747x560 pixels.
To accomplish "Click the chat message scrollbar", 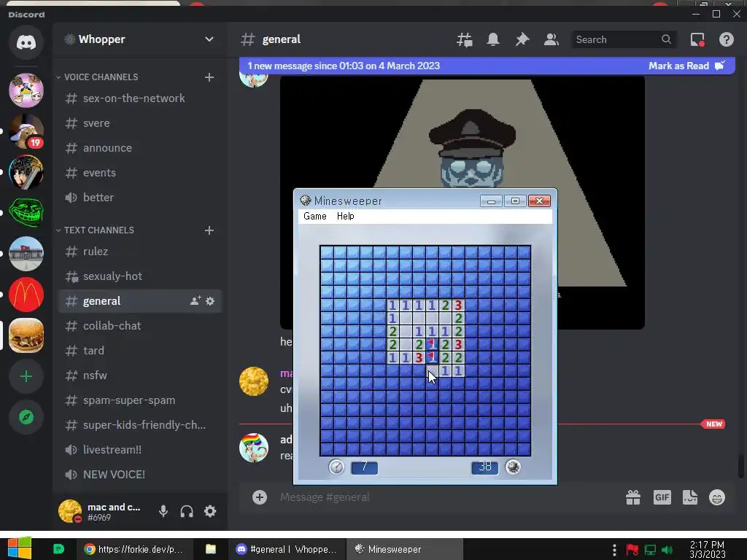I will 741,467.
